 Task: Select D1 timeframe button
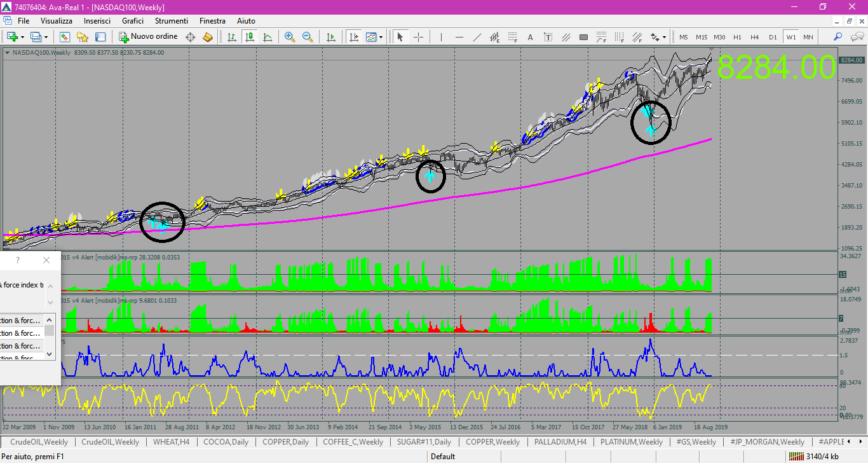(x=773, y=37)
